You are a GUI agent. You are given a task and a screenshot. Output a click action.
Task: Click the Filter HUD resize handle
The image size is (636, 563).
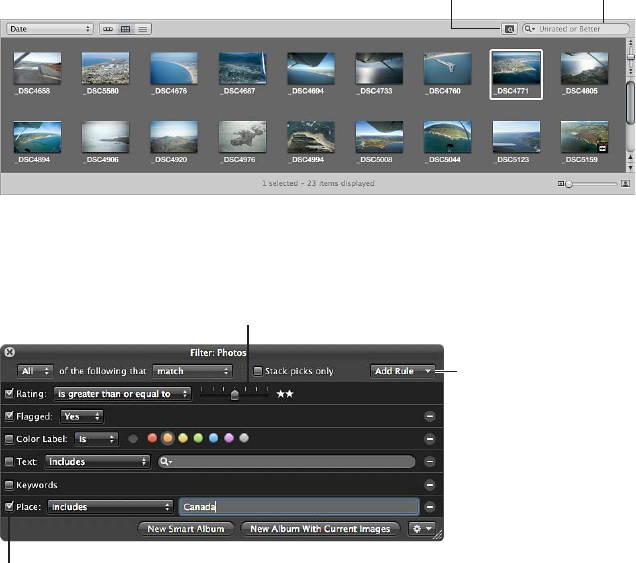pos(438,535)
